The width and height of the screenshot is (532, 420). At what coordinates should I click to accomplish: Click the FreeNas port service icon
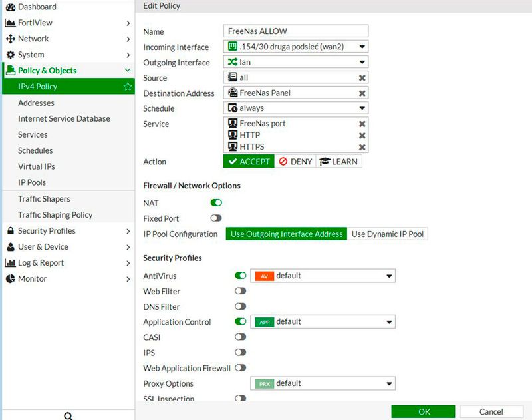232,123
